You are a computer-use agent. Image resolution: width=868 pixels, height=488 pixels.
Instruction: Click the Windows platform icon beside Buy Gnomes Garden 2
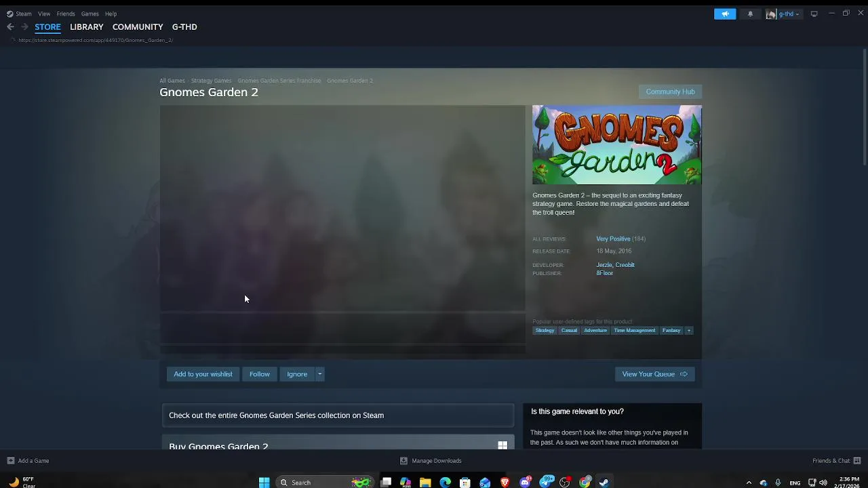[502, 446]
